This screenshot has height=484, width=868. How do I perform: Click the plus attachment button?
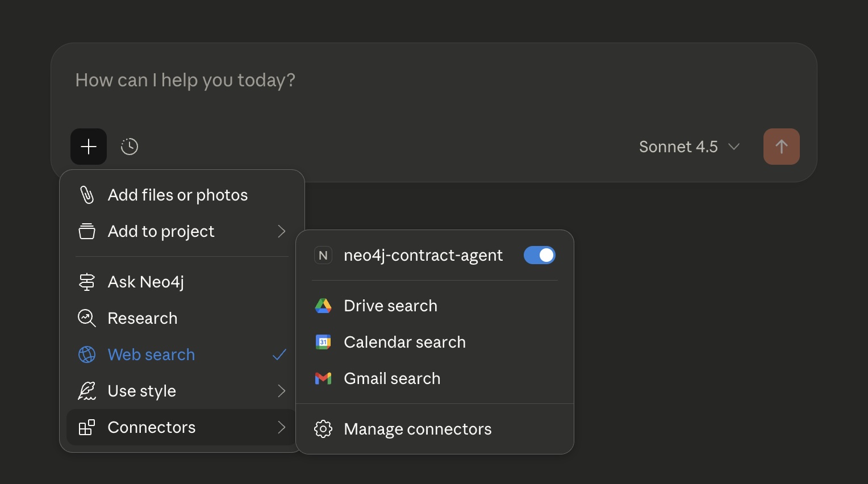coord(89,147)
